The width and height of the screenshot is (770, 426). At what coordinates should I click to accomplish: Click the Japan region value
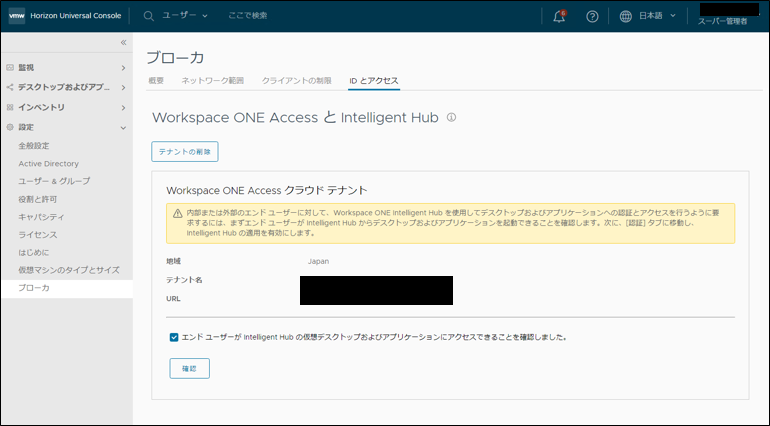(x=318, y=261)
